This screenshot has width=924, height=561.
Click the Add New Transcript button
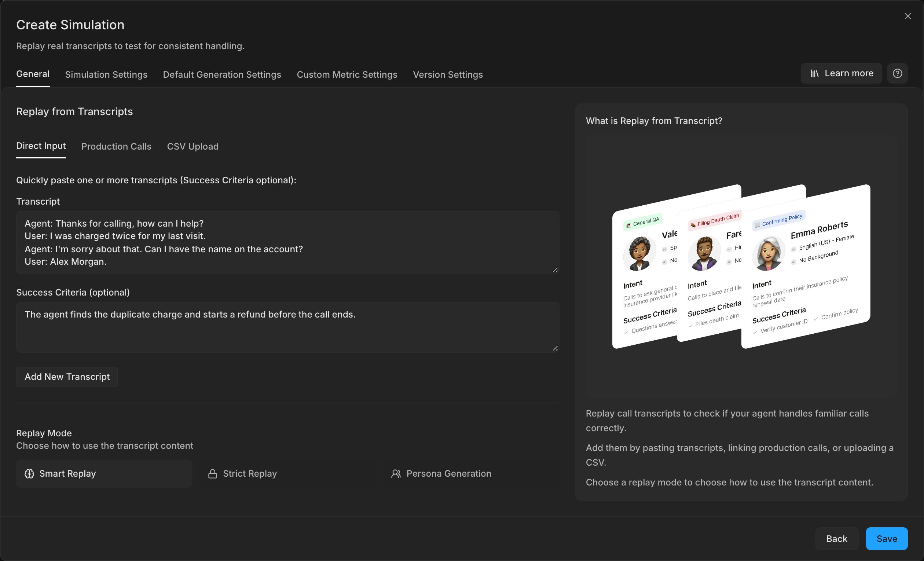click(x=67, y=377)
